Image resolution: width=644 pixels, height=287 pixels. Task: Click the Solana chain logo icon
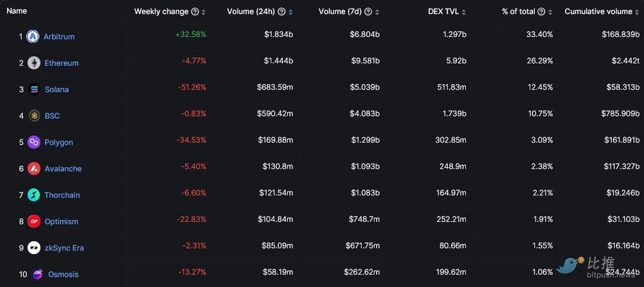point(34,90)
